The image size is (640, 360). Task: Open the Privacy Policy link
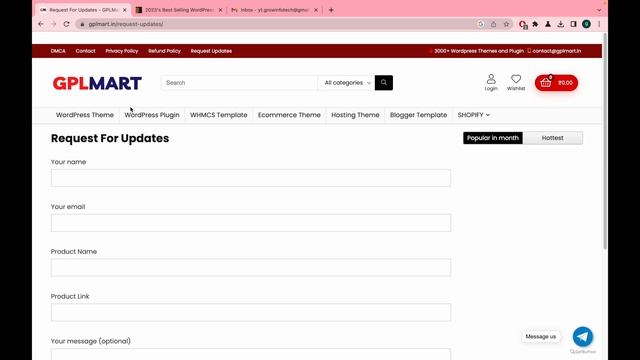[122, 51]
